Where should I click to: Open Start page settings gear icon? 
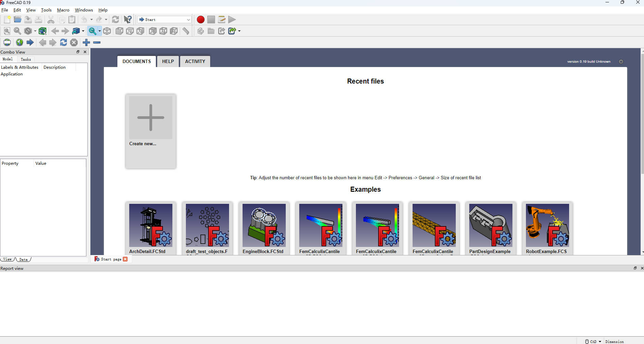(621, 62)
